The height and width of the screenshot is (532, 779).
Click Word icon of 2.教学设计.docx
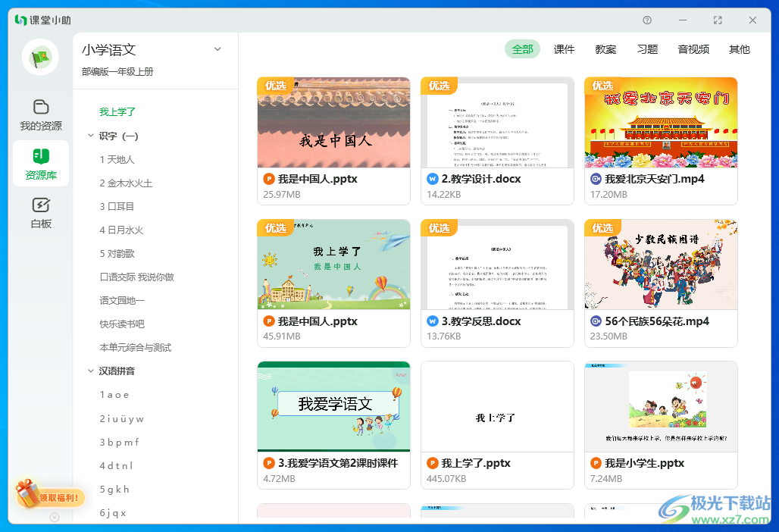click(x=432, y=179)
